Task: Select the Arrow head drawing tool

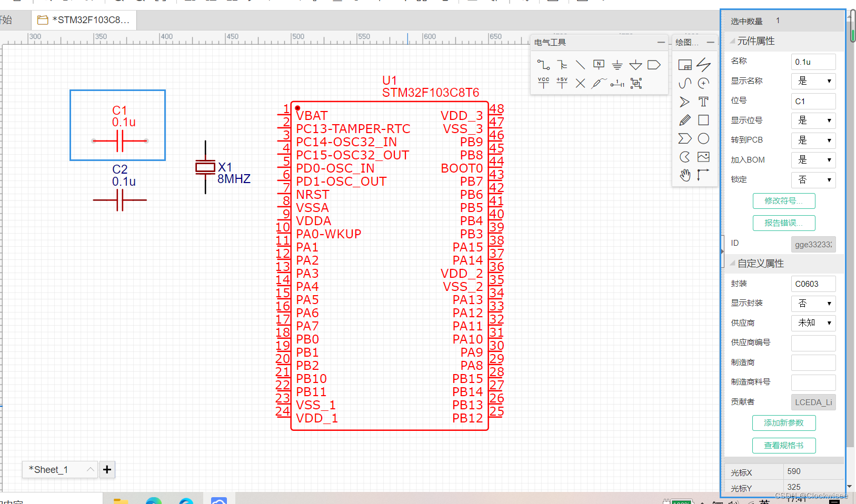Action: click(685, 102)
